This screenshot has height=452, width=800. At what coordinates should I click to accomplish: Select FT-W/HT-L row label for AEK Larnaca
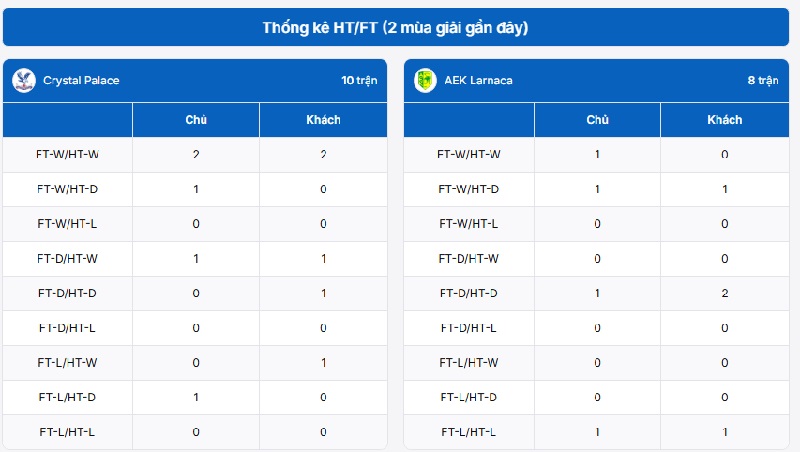469,224
